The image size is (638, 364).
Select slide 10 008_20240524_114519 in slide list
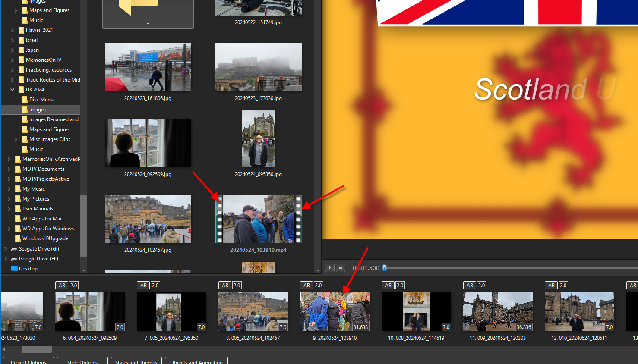[x=416, y=311]
